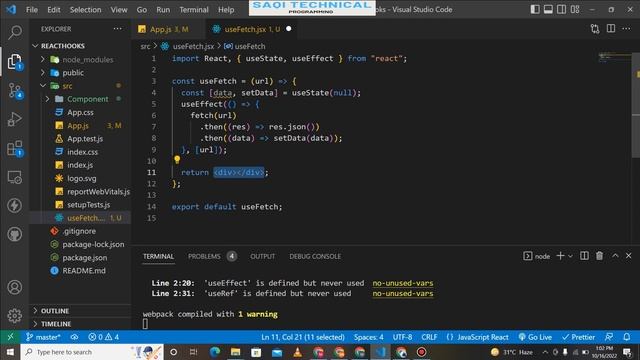Open errors and warnings count in status bar

(103, 337)
